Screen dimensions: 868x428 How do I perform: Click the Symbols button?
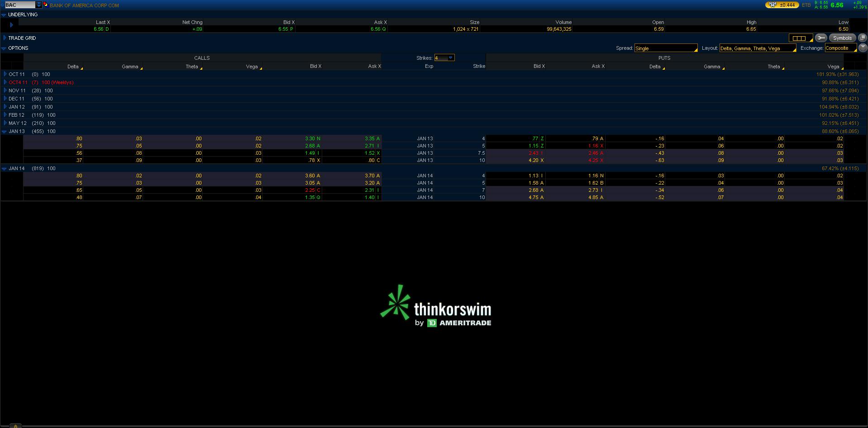coord(842,38)
